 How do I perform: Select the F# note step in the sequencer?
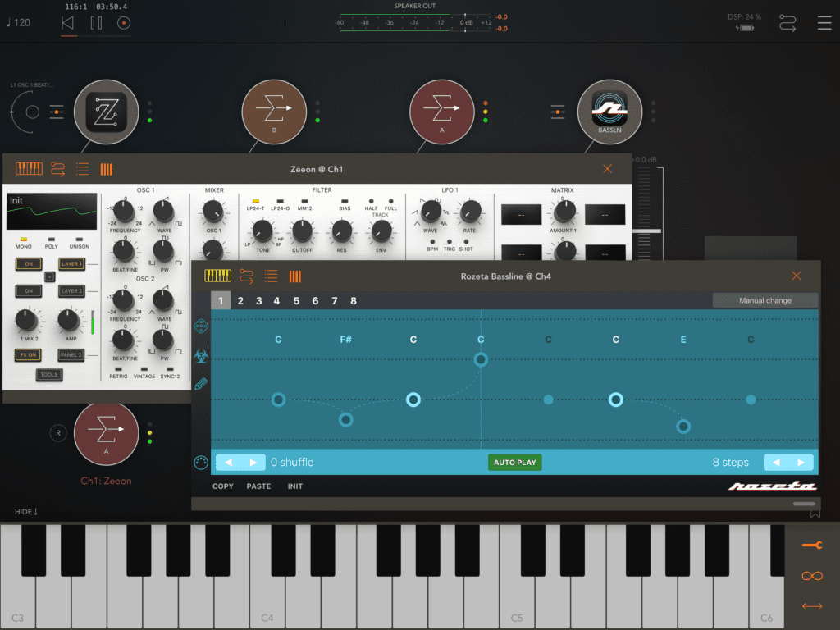coord(346,420)
